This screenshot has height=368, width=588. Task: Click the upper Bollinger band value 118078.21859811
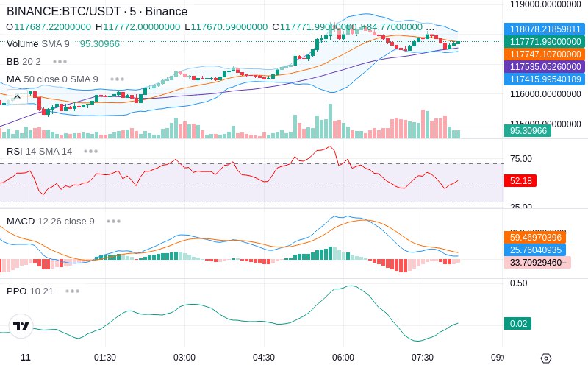[x=545, y=29]
